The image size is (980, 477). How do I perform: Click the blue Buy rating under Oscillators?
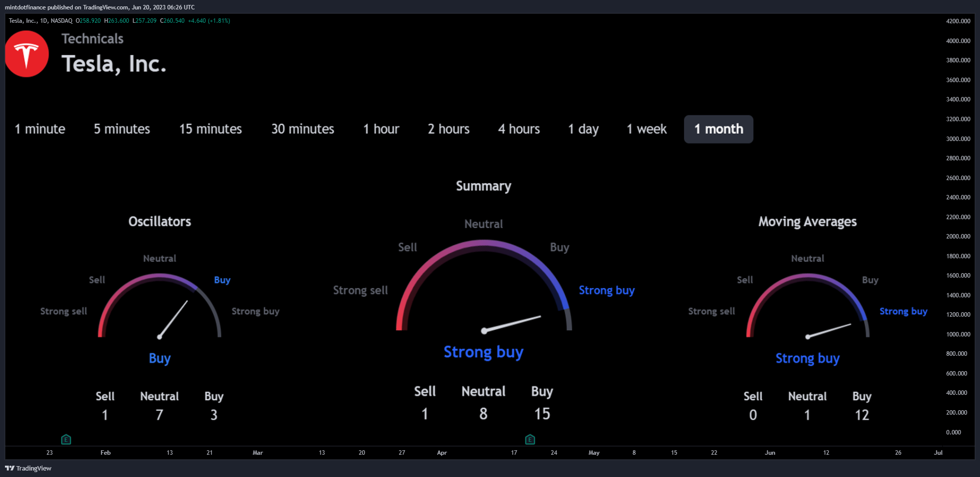[x=159, y=358]
